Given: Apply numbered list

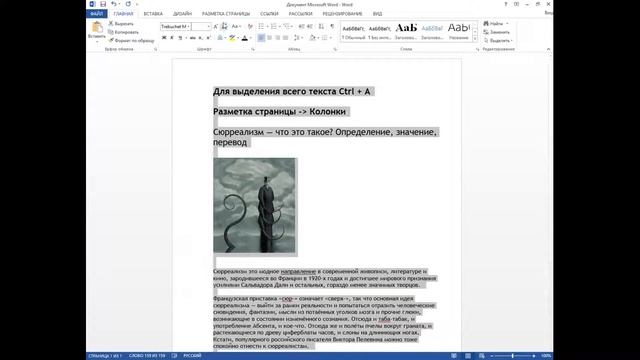Looking at the screenshot, I should 273,27.
